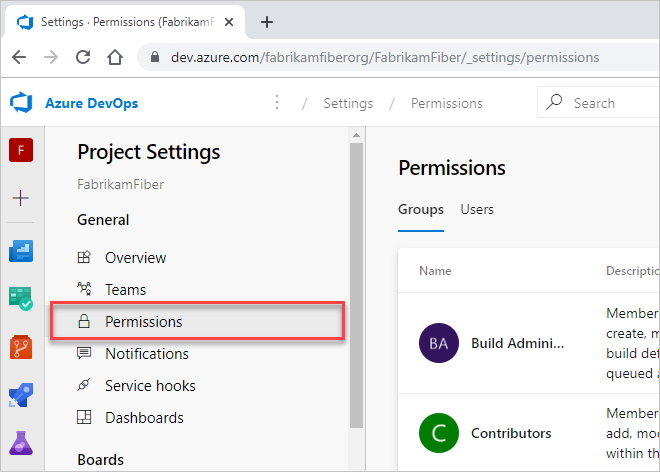Click the site lock icon in address bar
The height and width of the screenshot is (472, 660).
(155, 57)
